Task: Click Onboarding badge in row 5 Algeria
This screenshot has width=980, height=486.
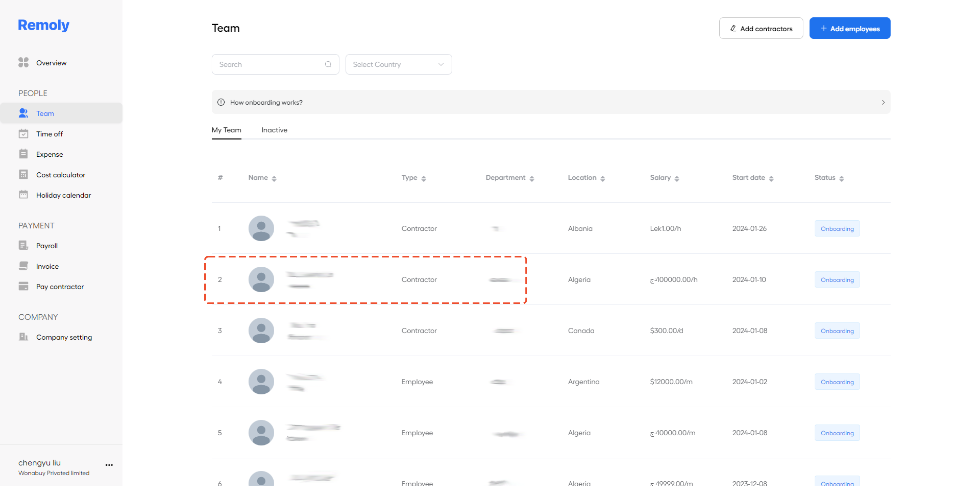Action: click(x=837, y=433)
